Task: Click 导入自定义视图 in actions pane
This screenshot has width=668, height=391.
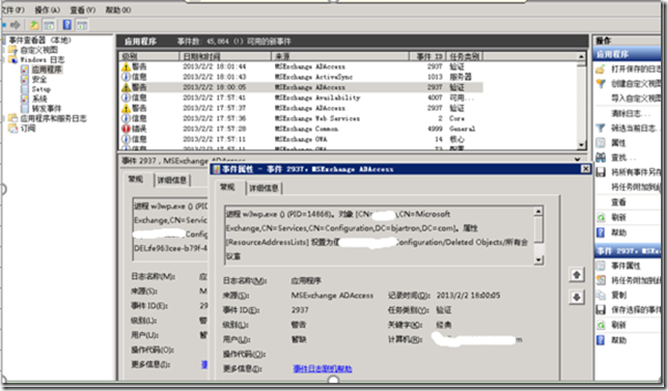Action: coord(636,98)
